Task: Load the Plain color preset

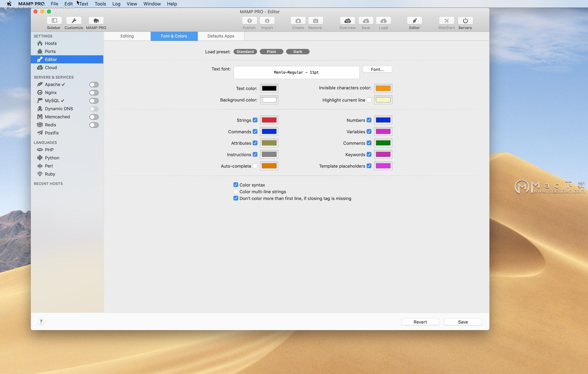Action: point(272,52)
